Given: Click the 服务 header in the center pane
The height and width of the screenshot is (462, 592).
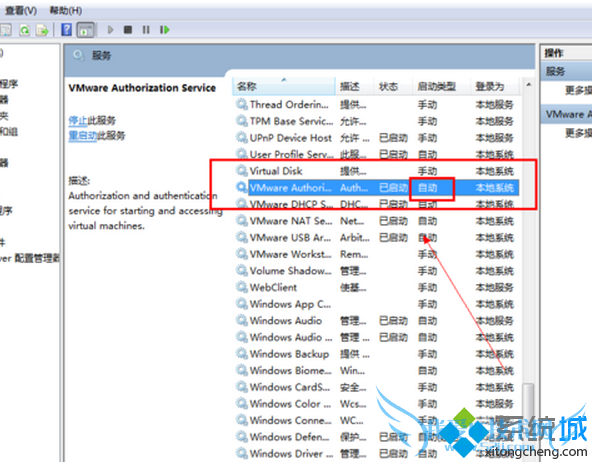Looking at the screenshot, I should point(101,55).
